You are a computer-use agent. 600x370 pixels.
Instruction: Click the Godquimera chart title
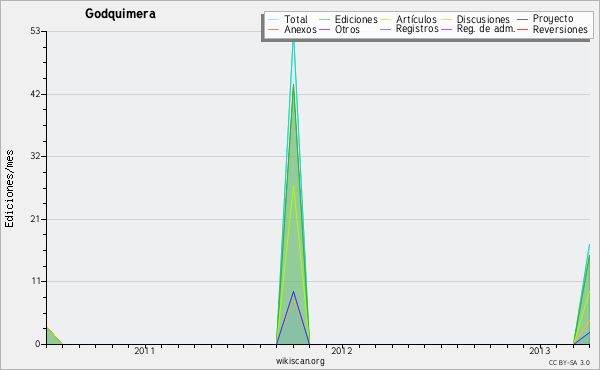[120, 14]
